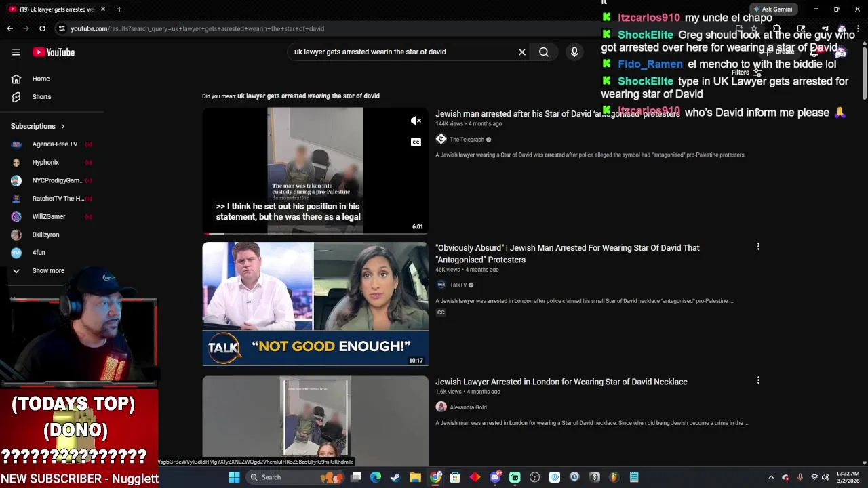The image size is (868, 488).
Task: Open the YouTube hamburger guide menu
Action: pyautogui.click(x=16, y=52)
